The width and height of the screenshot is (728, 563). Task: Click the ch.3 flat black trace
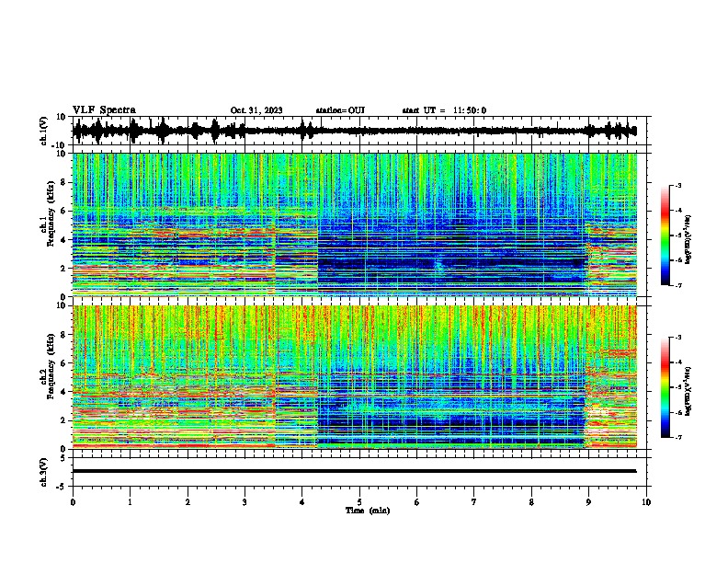tap(354, 471)
